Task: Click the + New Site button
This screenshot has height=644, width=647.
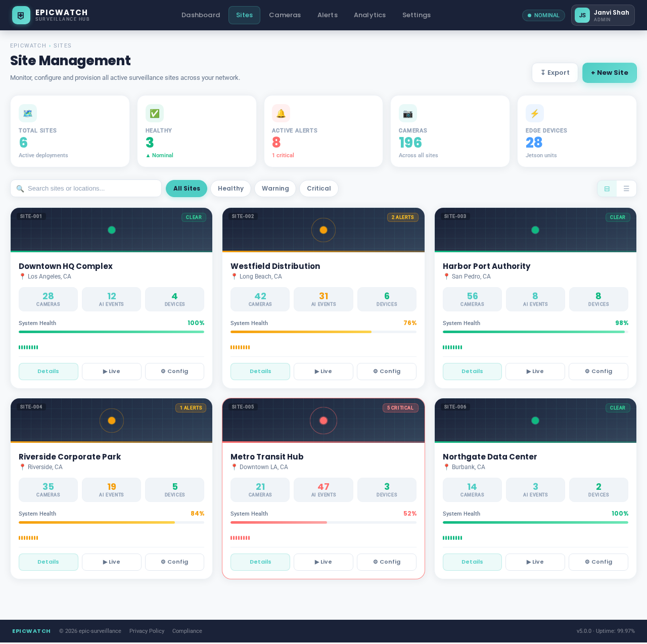Action: pos(609,73)
